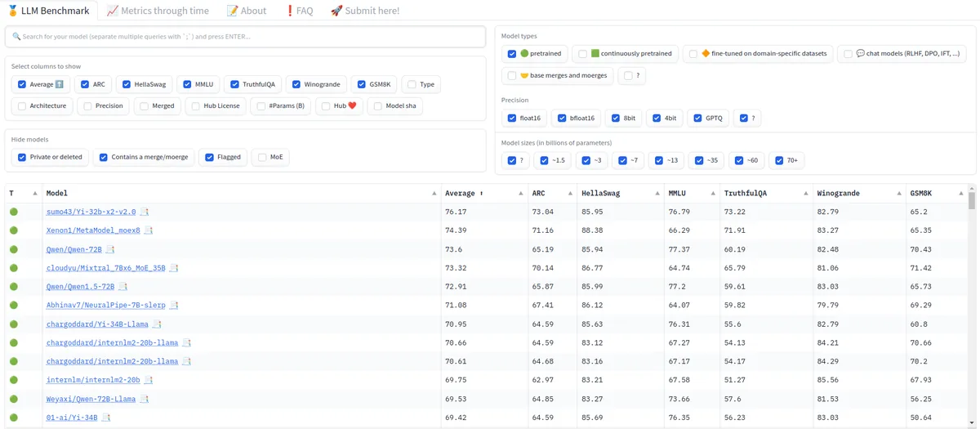This screenshot has width=980, height=429.
Task: Open document icon next to Abhinav7/NeuralPipe-7B-slerp
Action: (x=174, y=305)
